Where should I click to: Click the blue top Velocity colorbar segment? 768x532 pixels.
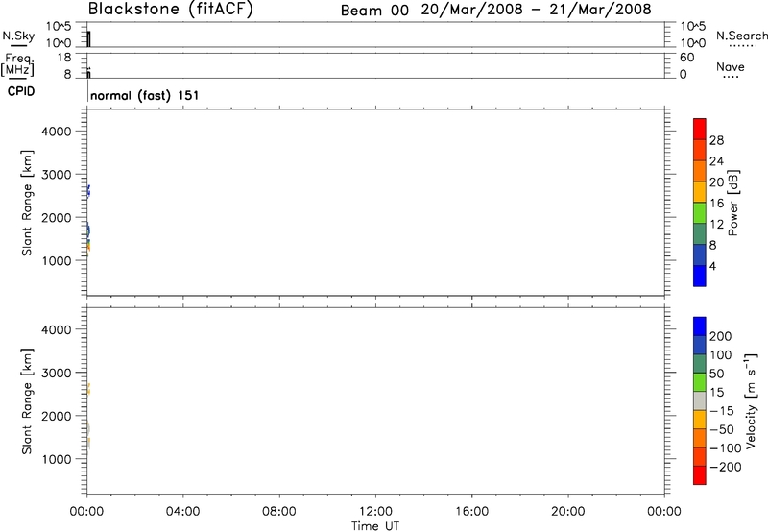tap(700, 326)
